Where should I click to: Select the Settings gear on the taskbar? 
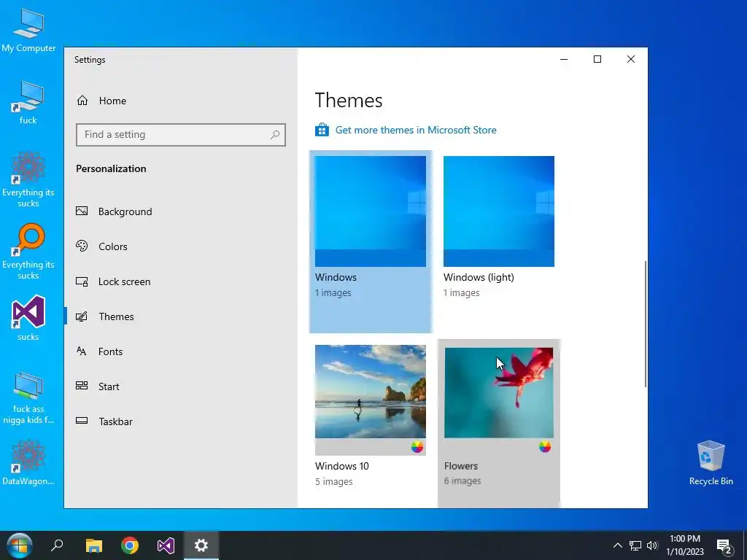[201, 545]
